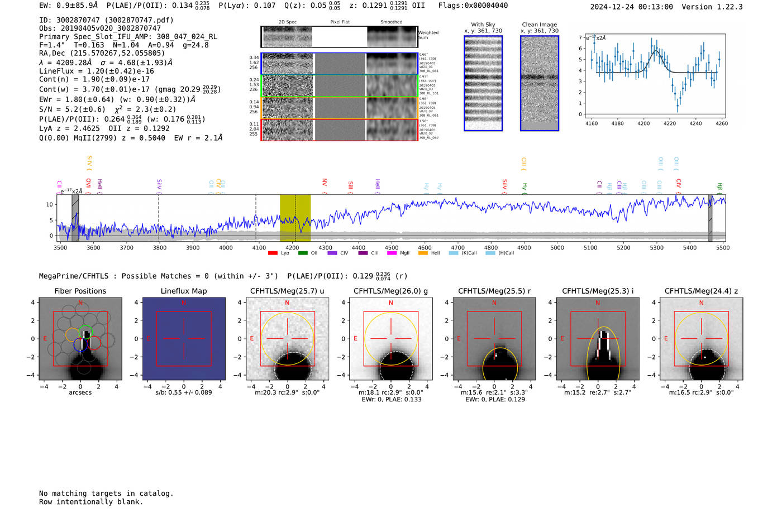Open the CFHTLS u-band cutout
The width and height of the screenshot is (782, 532).
[x=287, y=339]
